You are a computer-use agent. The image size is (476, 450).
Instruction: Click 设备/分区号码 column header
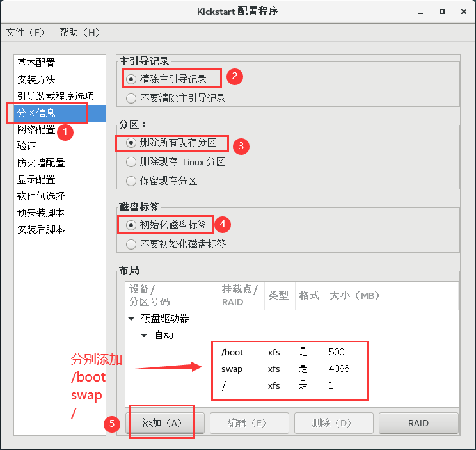point(171,296)
